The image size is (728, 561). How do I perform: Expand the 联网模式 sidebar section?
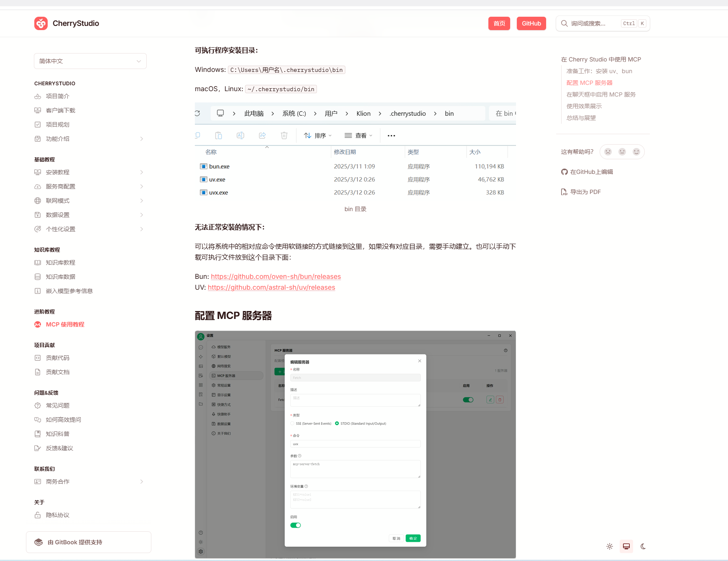[142, 201]
